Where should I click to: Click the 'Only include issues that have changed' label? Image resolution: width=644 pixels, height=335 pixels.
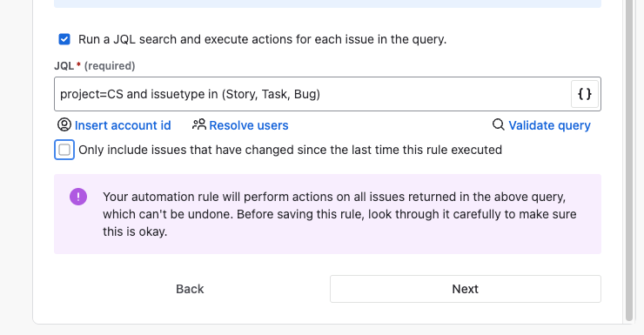pos(290,150)
